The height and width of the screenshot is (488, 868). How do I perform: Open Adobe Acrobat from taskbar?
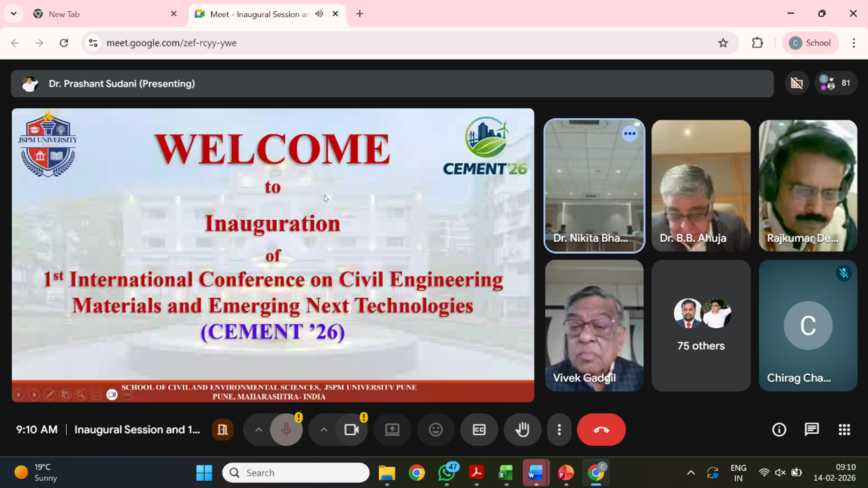click(x=476, y=473)
